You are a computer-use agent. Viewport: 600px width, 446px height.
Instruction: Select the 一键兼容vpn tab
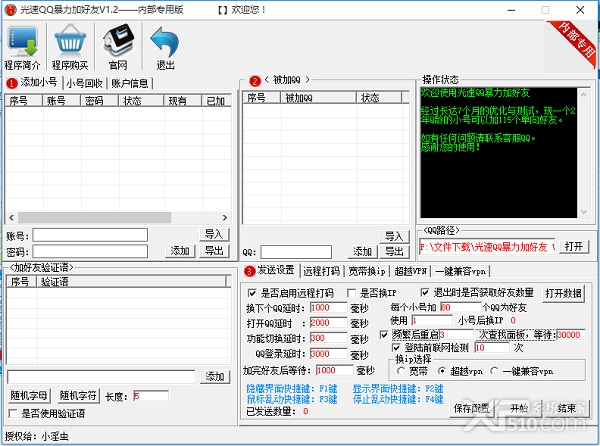(460, 271)
